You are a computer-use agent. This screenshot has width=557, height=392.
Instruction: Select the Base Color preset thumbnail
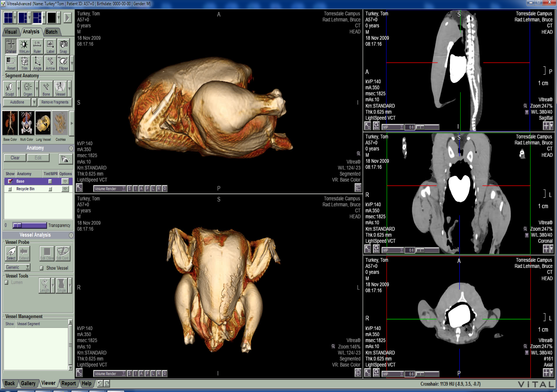(x=10, y=123)
